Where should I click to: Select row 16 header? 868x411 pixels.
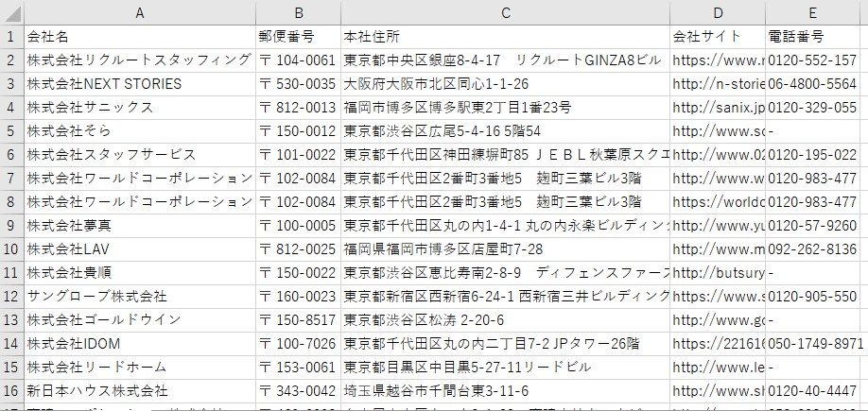tap(12, 391)
